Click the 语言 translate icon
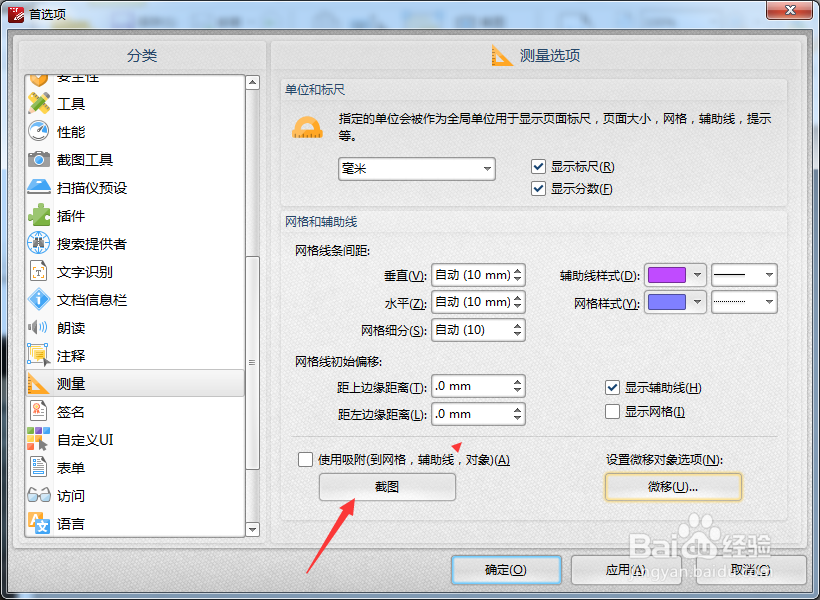Image resolution: width=820 pixels, height=600 pixels. click(39, 523)
